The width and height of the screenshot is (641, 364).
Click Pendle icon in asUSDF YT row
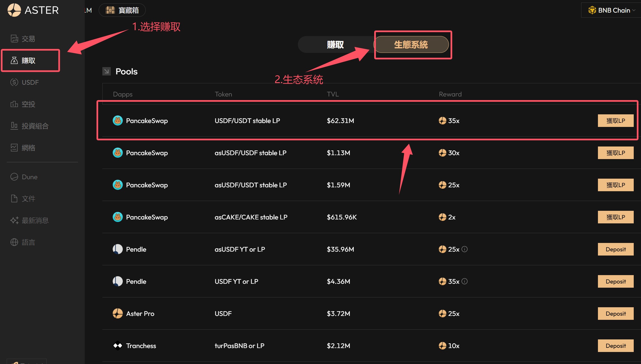[x=118, y=249]
